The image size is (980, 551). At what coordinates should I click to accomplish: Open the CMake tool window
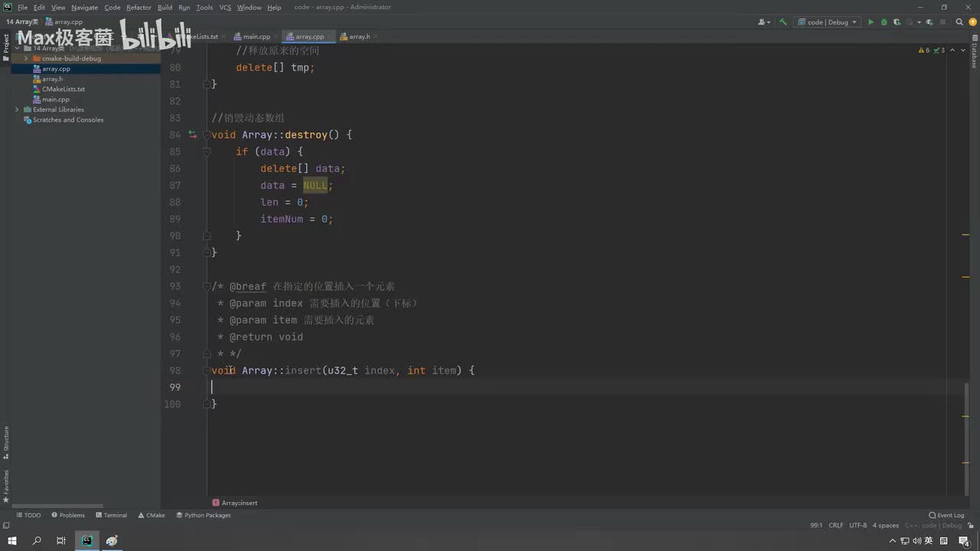pos(152,515)
